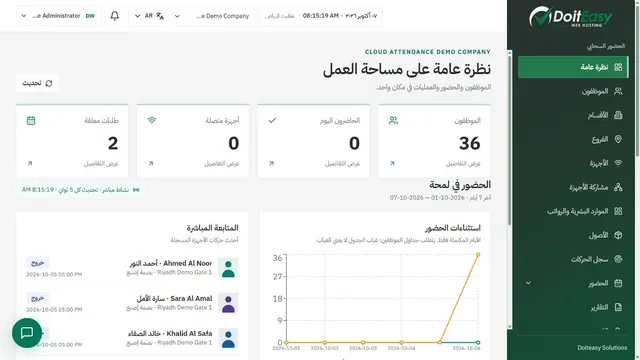This screenshot has height=360, width=640.
Task: Open نظرة عامة in the sidebar
Action: (x=573, y=67)
